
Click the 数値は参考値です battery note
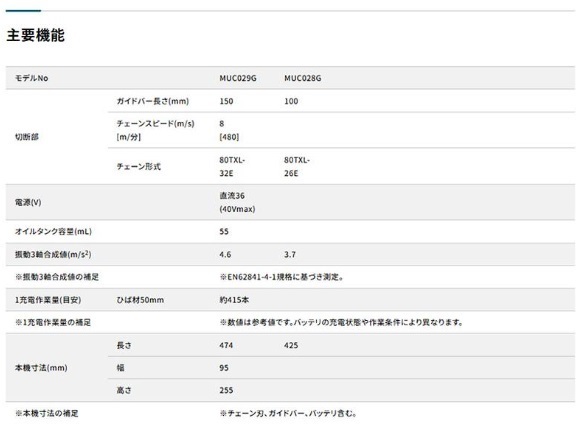click(x=341, y=322)
